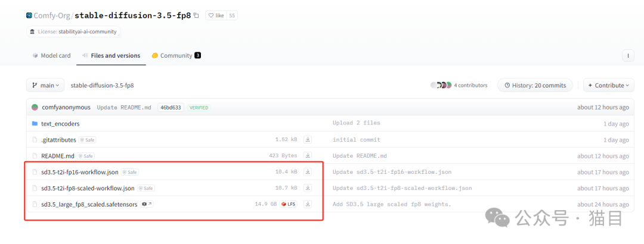The image size is (644, 244).
Task: Click the comfyanonymous avatar icon
Action: coord(35,108)
